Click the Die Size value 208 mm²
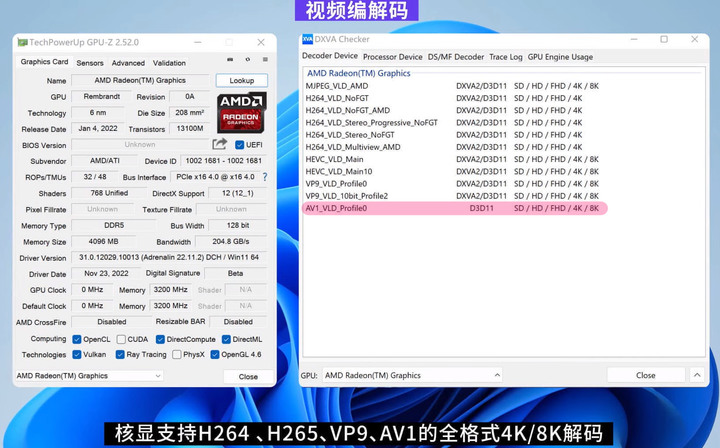Screen dimensions: 720x448 [x=190, y=112]
